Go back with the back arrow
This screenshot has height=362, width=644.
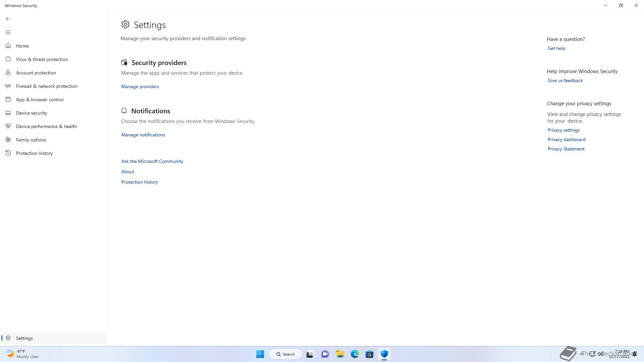[x=8, y=19]
